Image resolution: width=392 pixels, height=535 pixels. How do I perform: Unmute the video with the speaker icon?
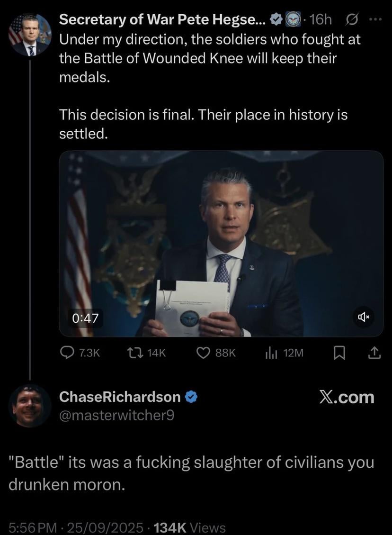(364, 317)
